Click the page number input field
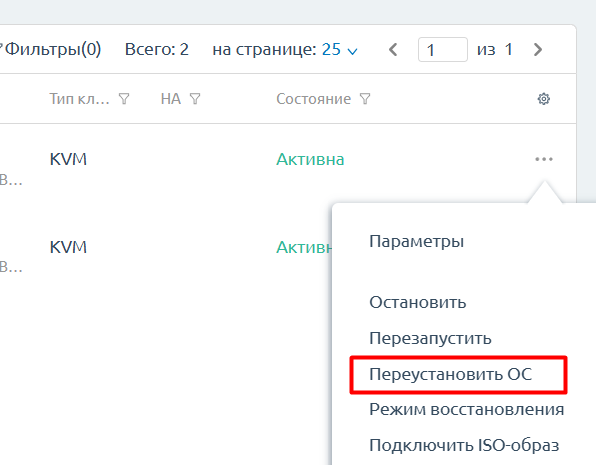Image resolution: width=596 pixels, height=465 pixels. (x=443, y=49)
